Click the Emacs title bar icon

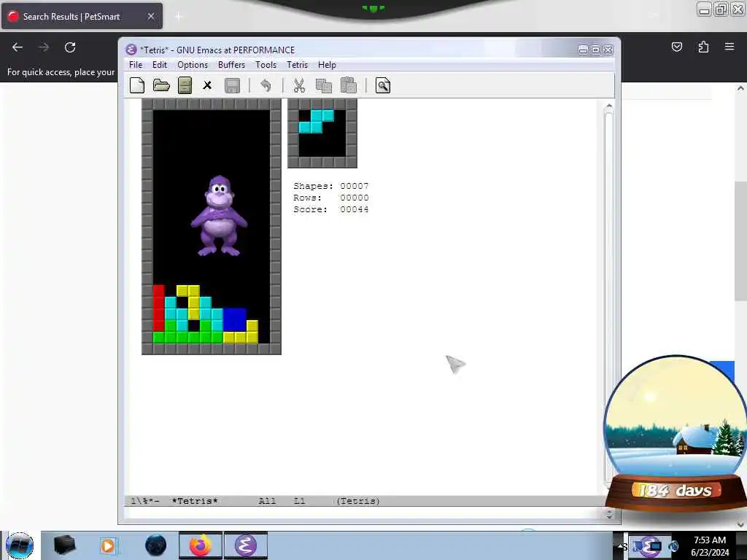point(131,50)
